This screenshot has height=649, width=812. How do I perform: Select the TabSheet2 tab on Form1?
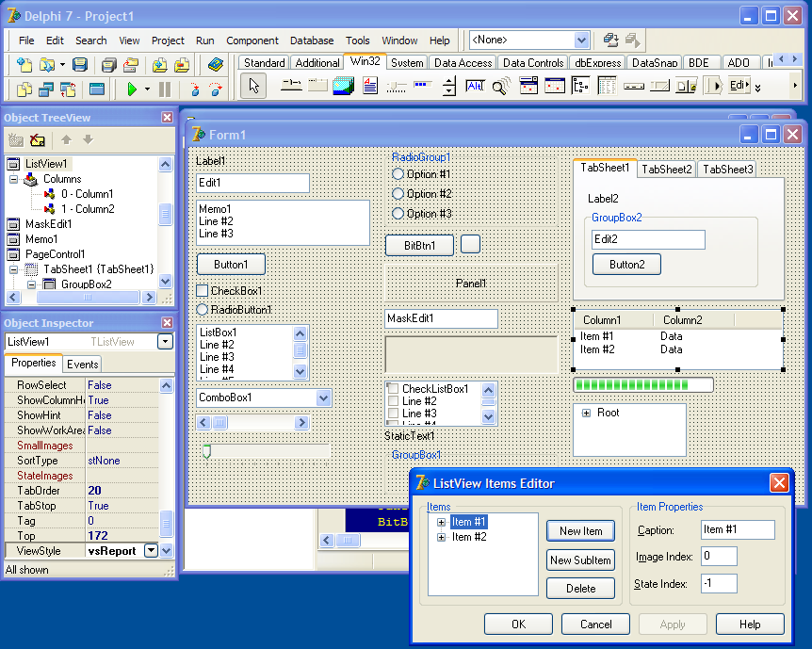[667, 170]
